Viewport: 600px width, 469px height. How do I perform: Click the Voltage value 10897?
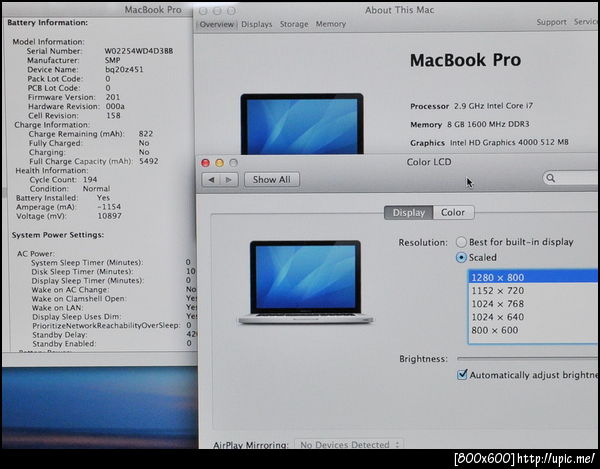109,216
